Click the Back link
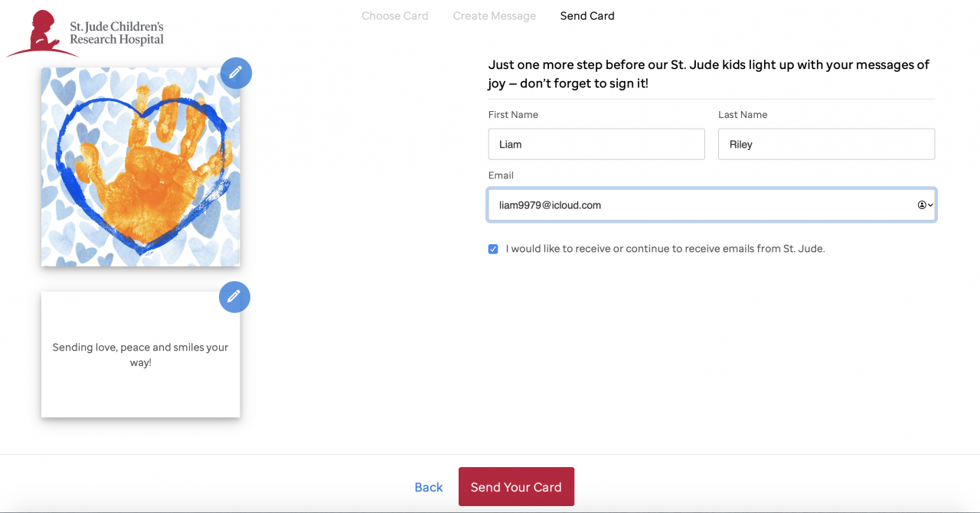 (x=429, y=487)
